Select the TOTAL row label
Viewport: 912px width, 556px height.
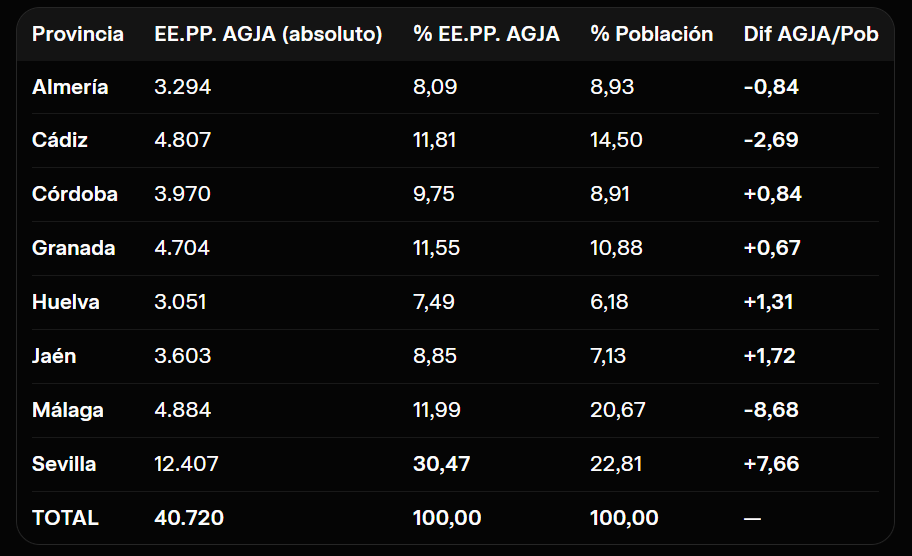(x=65, y=518)
